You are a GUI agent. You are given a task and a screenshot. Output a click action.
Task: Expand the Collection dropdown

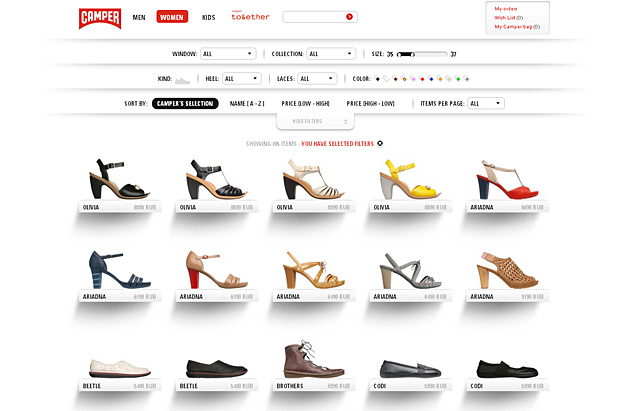pos(331,54)
